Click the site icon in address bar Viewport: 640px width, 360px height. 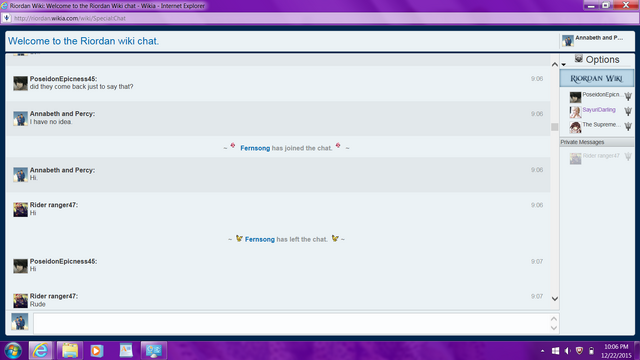coord(7,18)
